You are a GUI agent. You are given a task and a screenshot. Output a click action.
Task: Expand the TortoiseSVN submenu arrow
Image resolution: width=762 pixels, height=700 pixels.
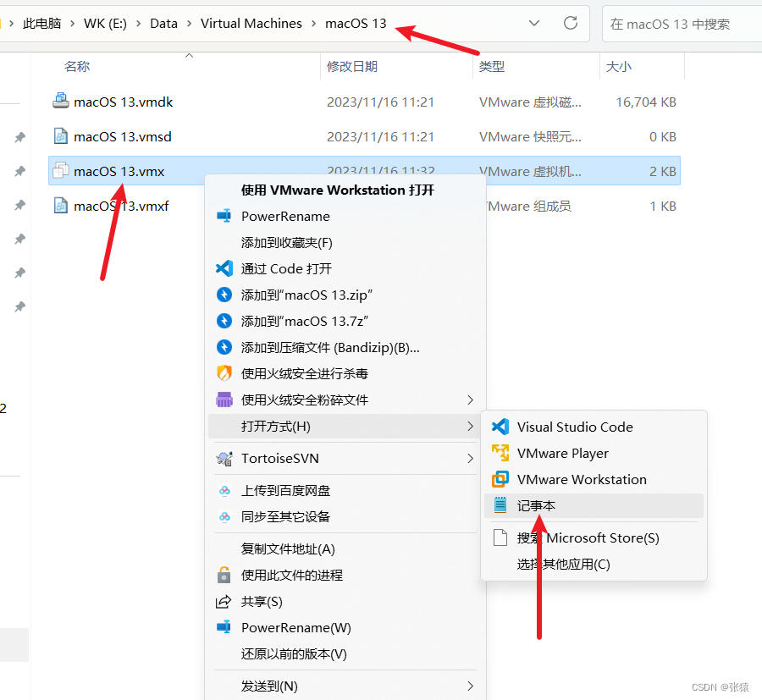470,459
